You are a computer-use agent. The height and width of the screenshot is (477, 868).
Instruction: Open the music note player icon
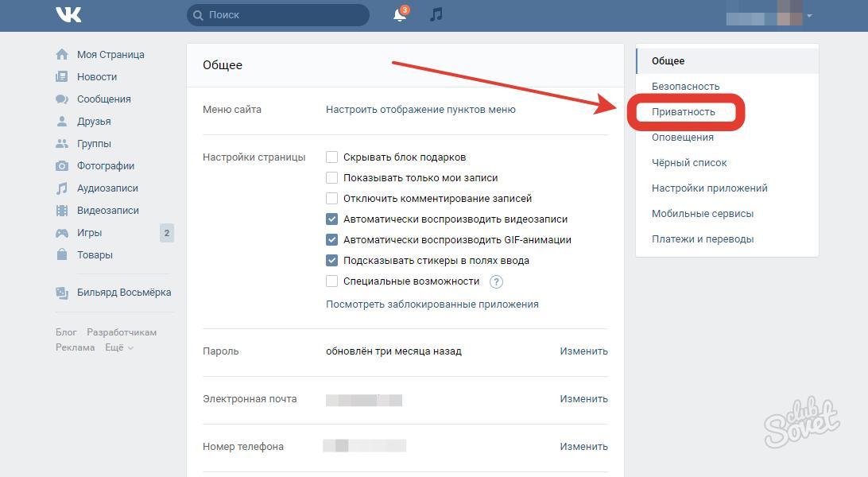pos(436,15)
